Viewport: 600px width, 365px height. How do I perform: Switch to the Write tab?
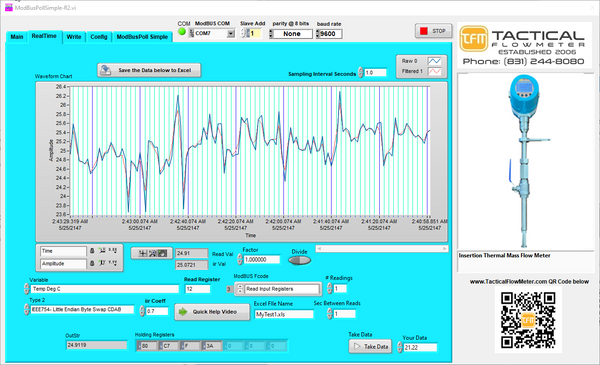coord(74,37)
